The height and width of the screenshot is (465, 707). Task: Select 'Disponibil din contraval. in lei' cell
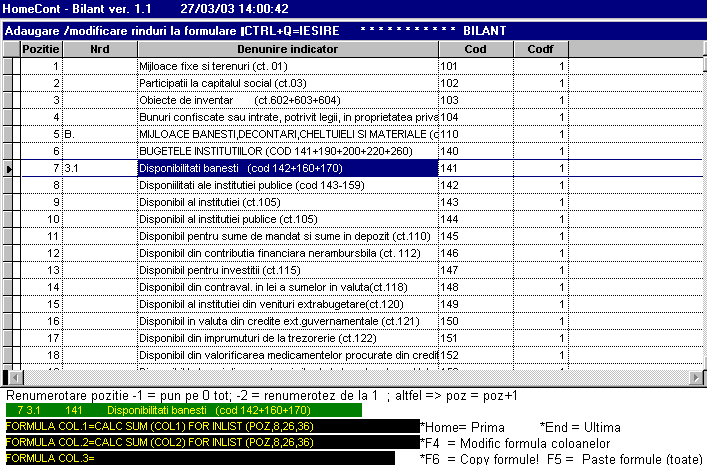point(288,287)
